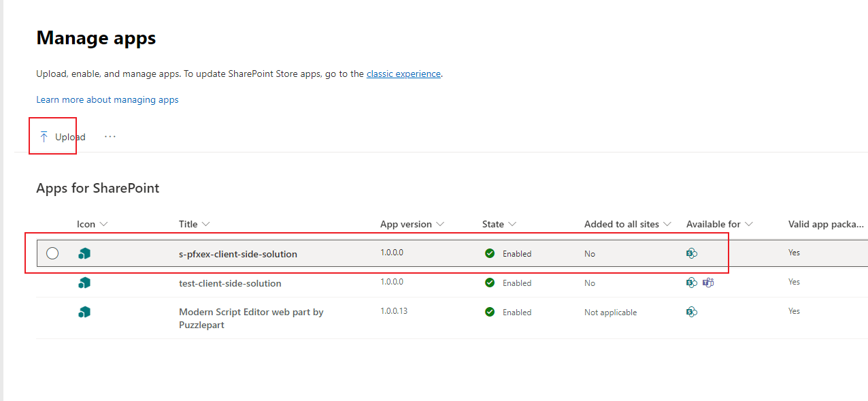Open the classic experience link

[403, 74]
